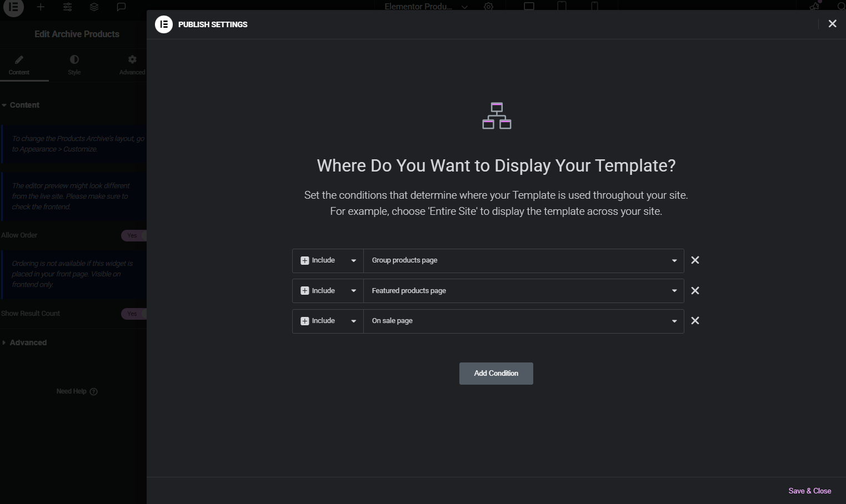Expand the Advanced section in the sidebar

click(28, 342)
